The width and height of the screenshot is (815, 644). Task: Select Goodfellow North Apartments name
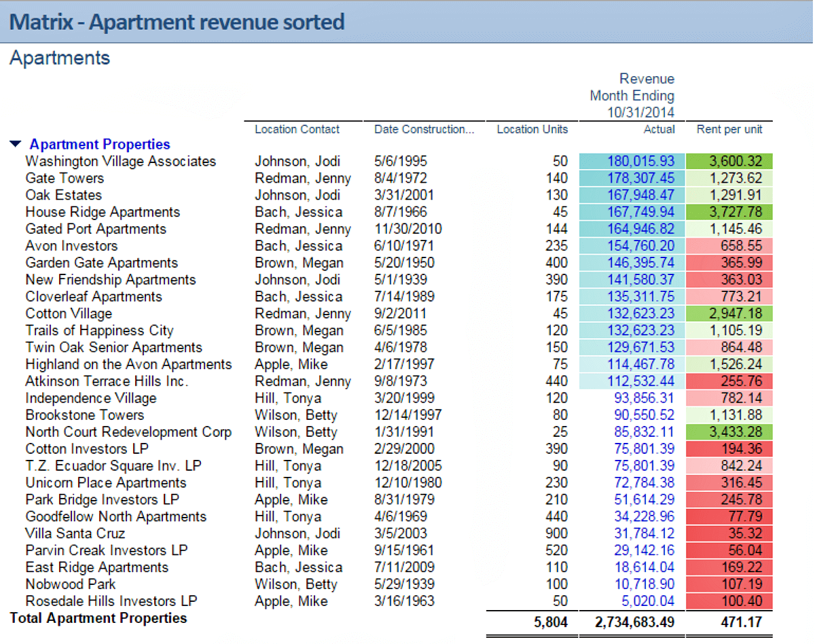(x=116, y=516)
